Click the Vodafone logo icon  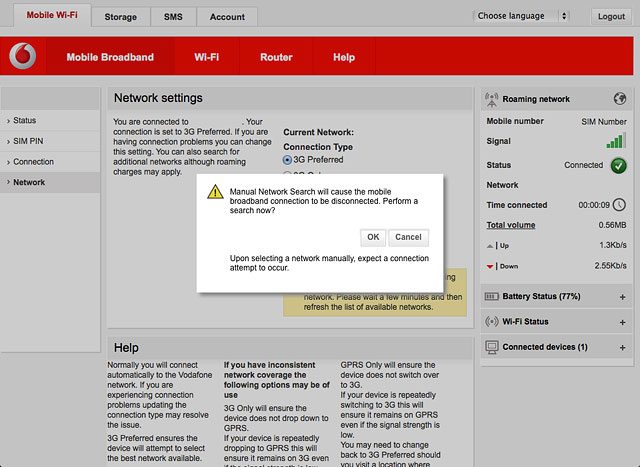[22, 56]
